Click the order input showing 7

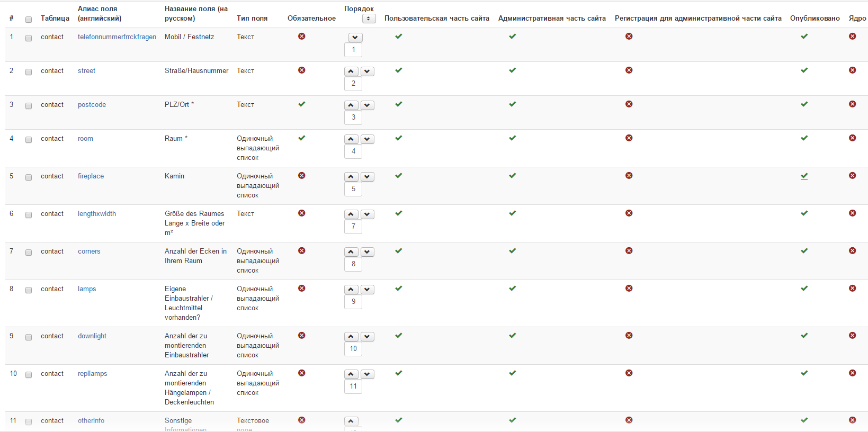pos(353,227)
